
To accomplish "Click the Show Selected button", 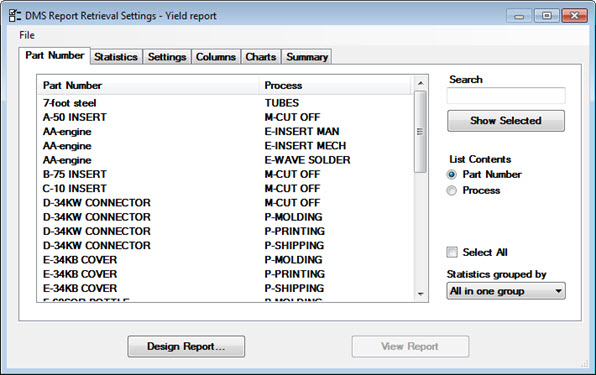I will [x=506, y=121].
